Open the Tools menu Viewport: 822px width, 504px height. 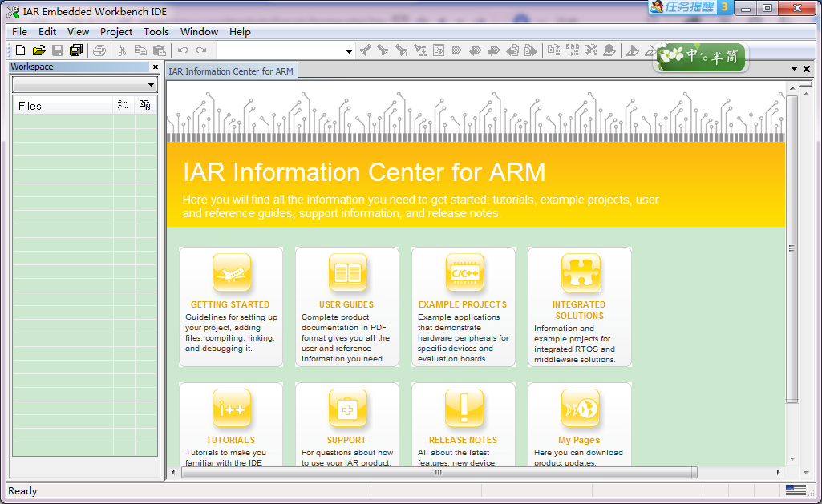156,31
